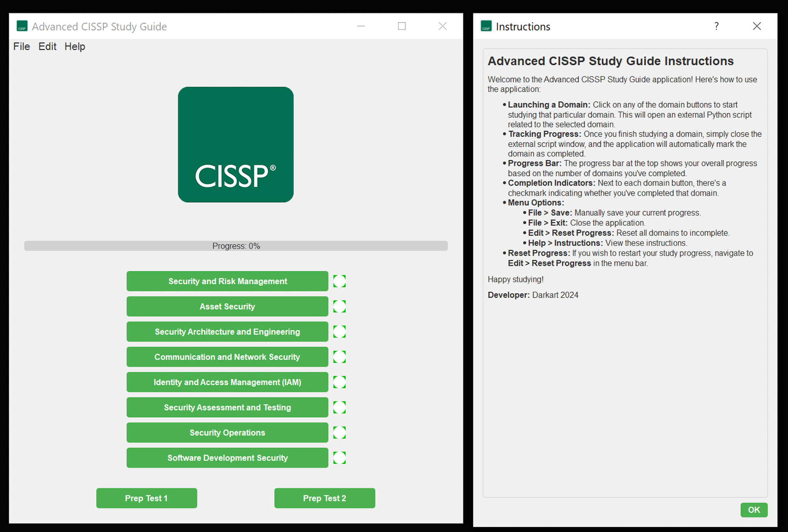Screen dimensions: 788x532
Task: Click the question mark help button in Instructions
Action: (x=716, y=26)
